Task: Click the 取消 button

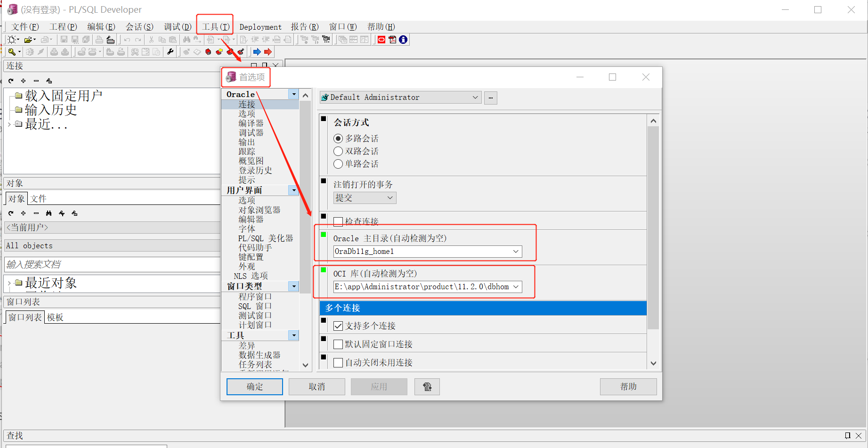Action: 317,387
